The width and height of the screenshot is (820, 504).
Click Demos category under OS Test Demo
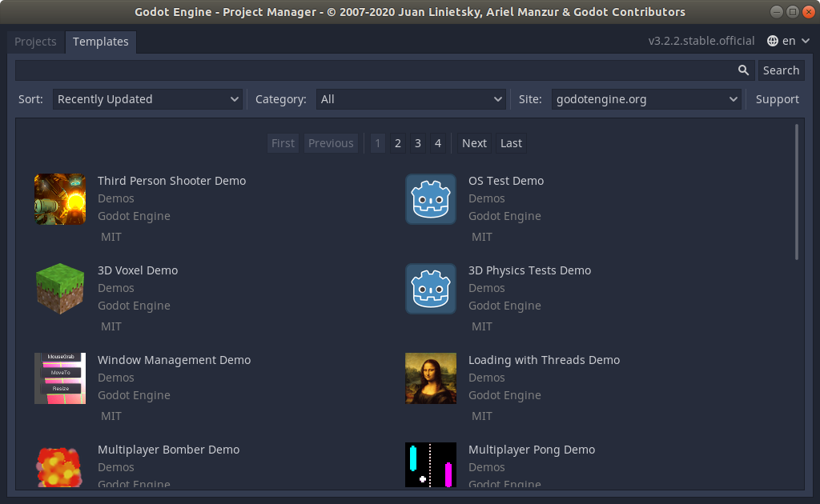pyautogui.click(x=486, y=198)
